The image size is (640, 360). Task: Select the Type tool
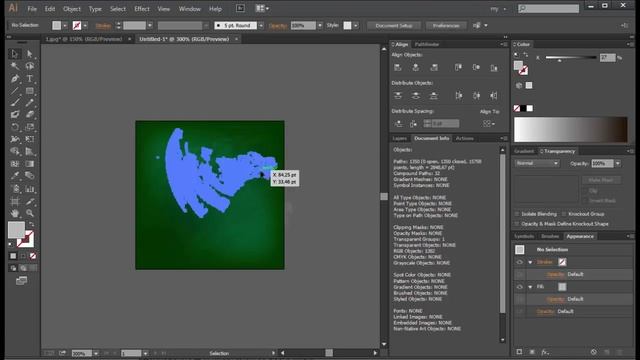[x=30, y=78]
